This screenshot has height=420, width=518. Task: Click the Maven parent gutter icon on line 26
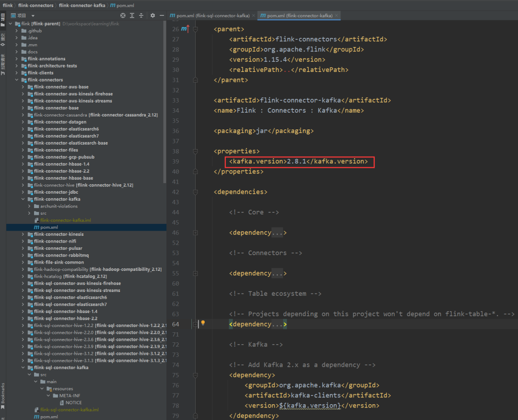point(185,29)
